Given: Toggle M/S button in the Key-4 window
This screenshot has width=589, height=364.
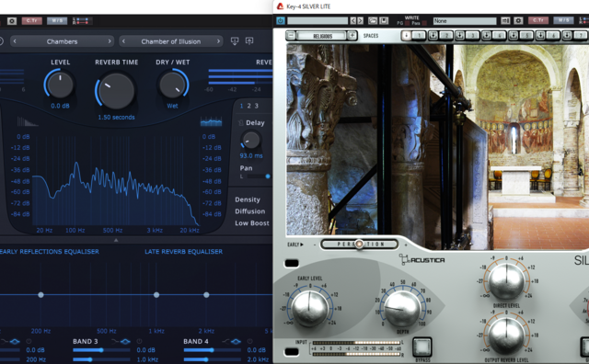Looking at the screenshot, I should [563, 20].
